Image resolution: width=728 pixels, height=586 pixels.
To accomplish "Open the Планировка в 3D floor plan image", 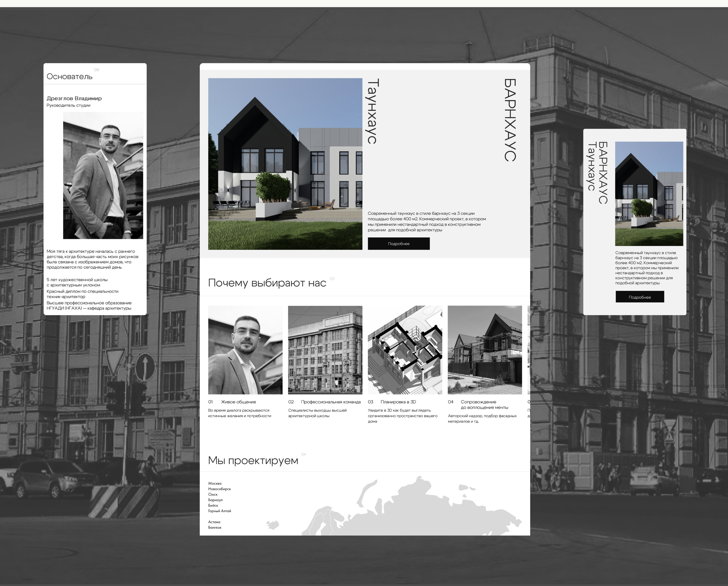I will click(x=404, y=350).
